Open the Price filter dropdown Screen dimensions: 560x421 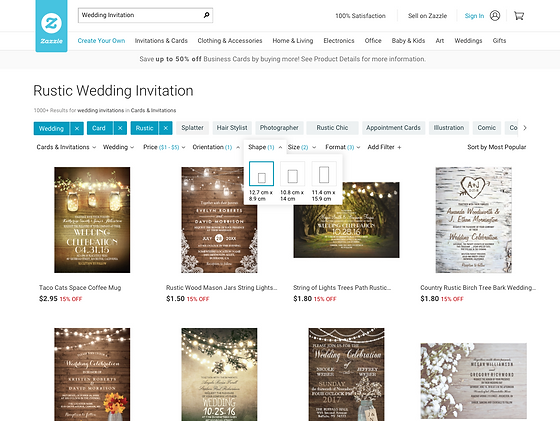(x=164, y=147)
